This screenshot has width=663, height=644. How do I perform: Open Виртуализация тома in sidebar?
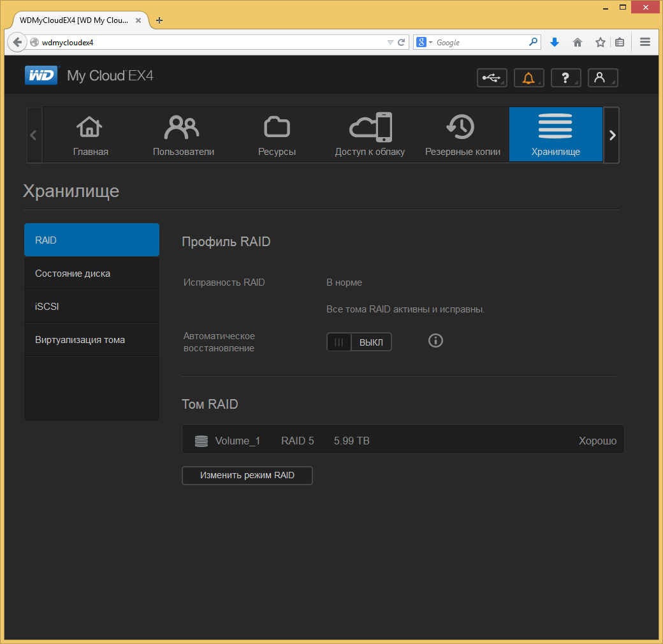point(92,340)
